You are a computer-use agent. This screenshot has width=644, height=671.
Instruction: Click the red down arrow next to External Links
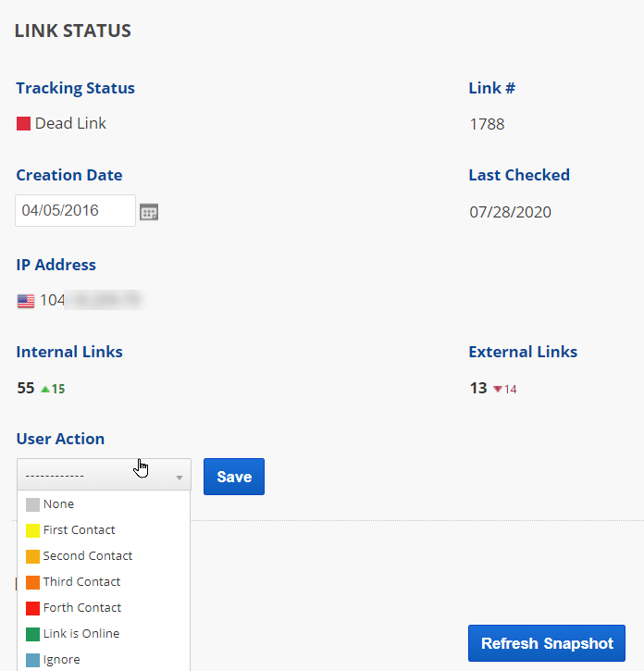(x=497, y=390)
